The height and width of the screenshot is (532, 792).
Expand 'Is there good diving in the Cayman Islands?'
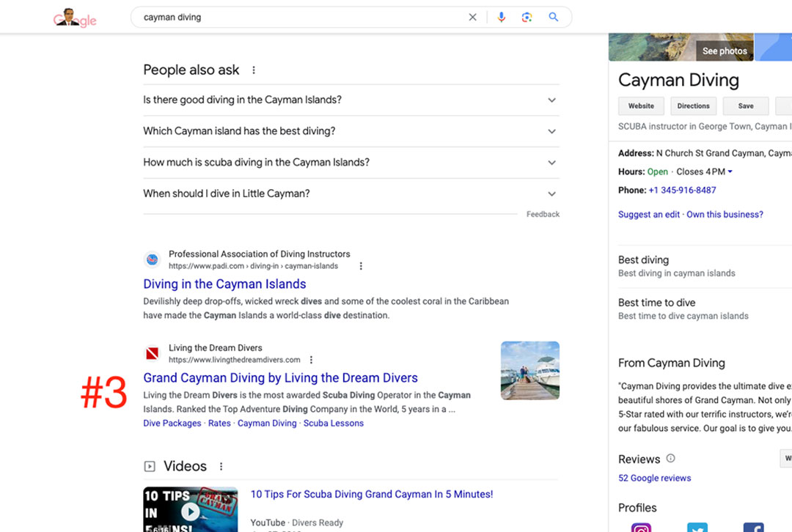click(x=351, y=100)
